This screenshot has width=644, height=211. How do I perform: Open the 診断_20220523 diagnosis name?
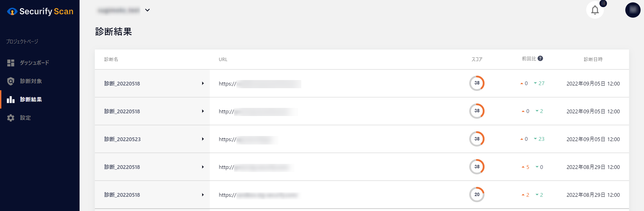[x=122, y=139]
